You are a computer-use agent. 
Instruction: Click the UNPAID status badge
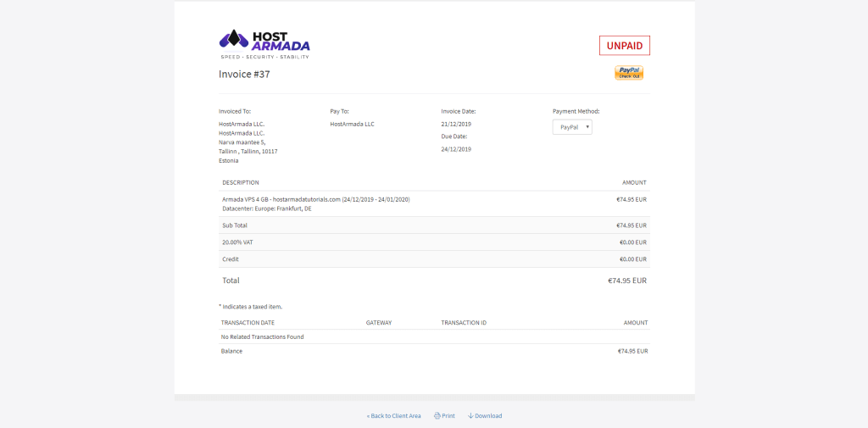(x=625, y=46)
